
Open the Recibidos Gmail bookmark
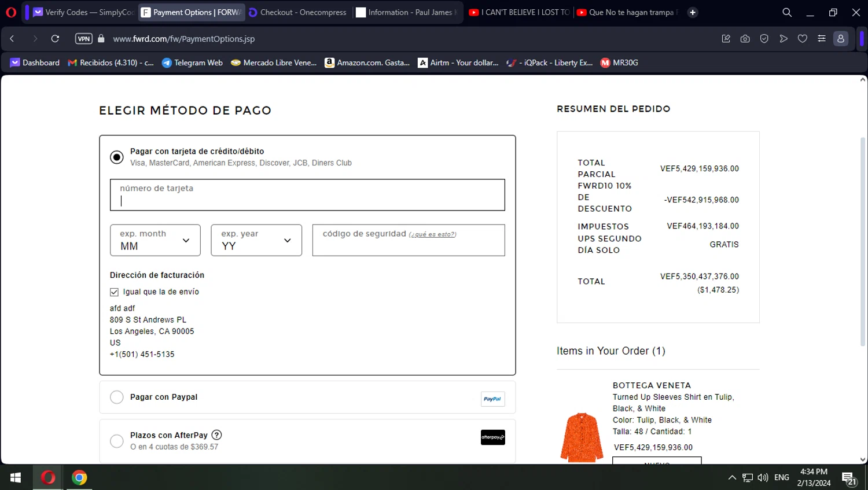point(111,62)
